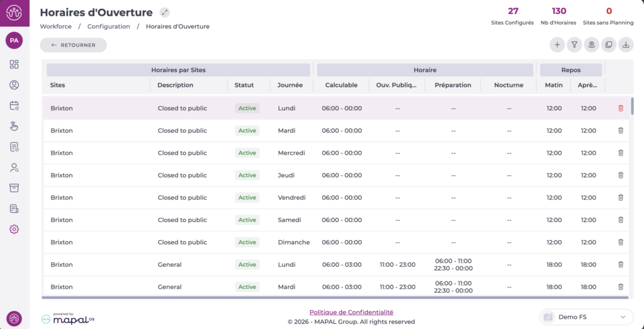
Task: Open the dashboard grid icon in the sidebar
Action: tap(14, 64)
